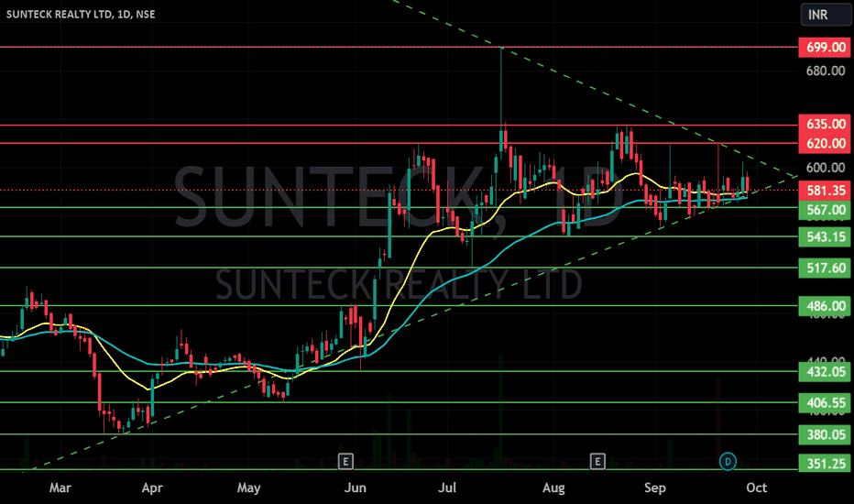Select the 517.60 support price label
Image resolution: width=854 pixels, height=504 pixels.
point(825,268)
